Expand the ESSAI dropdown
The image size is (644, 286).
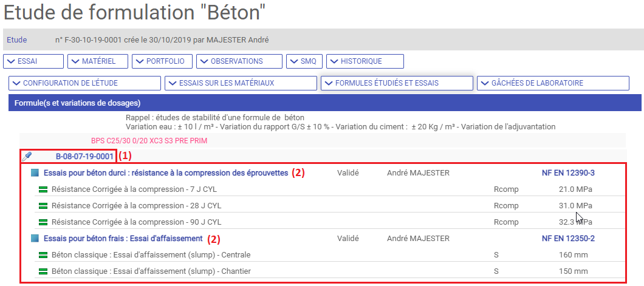point(33,61)
